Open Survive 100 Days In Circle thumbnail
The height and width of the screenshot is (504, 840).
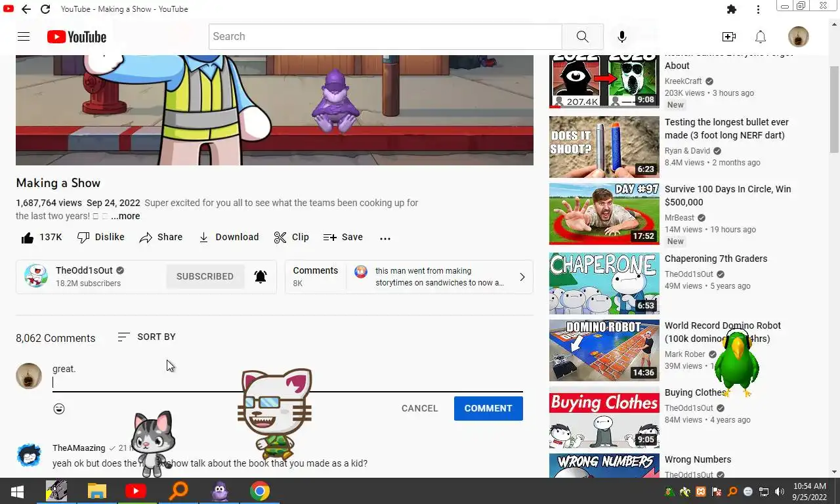tap(604, 214)
